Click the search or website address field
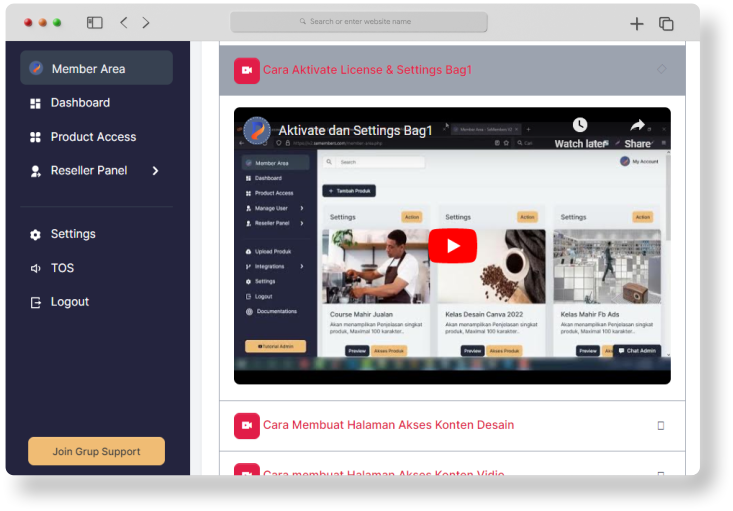Image resolution: width=733 pixels, height=511 pixels. click(x=359, y=22)
